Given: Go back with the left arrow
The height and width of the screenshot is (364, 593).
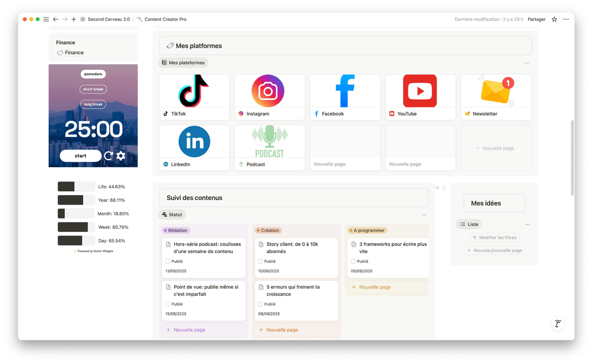Looking at the screenshot, I should coord(55,19).
